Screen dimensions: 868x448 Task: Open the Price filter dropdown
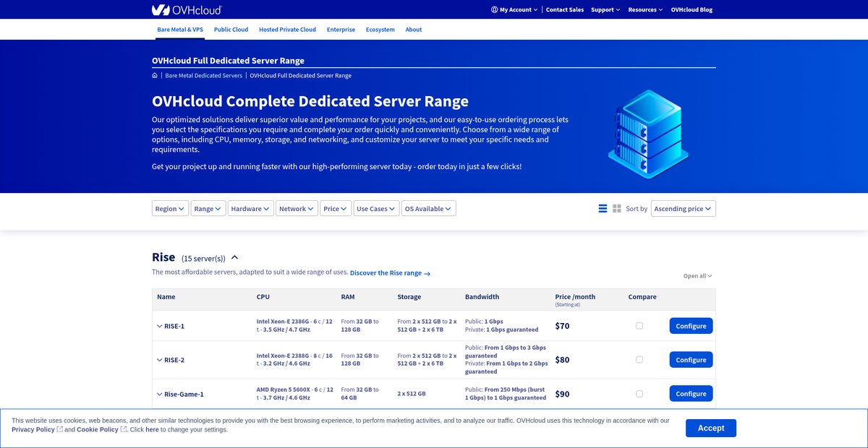tap(336, 209)
